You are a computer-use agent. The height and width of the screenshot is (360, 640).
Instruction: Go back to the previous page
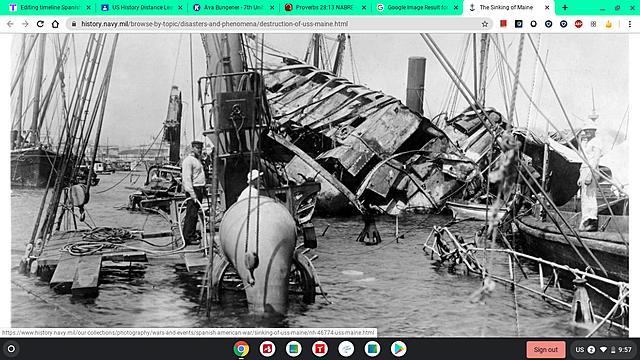point(10,24)
